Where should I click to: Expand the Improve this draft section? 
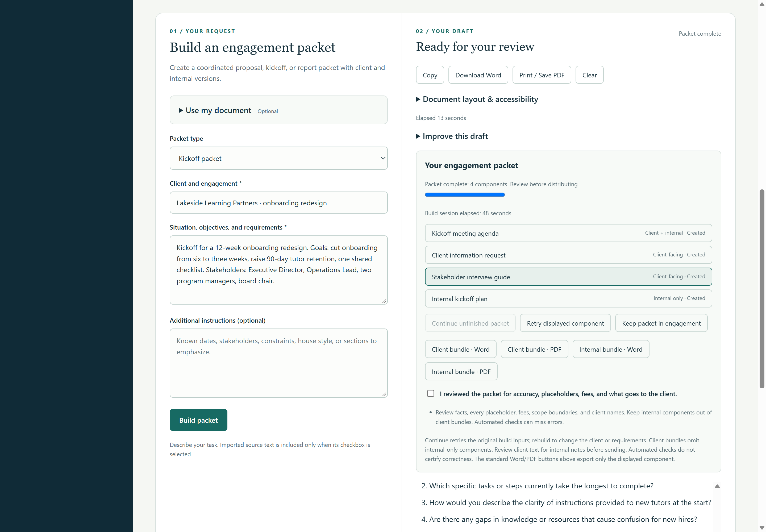tap(452, 136)
